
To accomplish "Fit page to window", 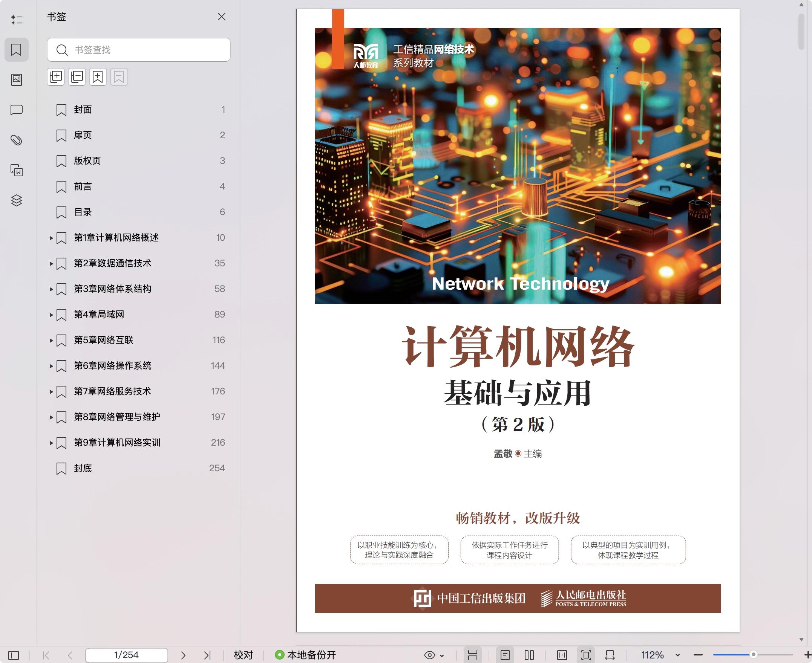I will coord(586,655).
